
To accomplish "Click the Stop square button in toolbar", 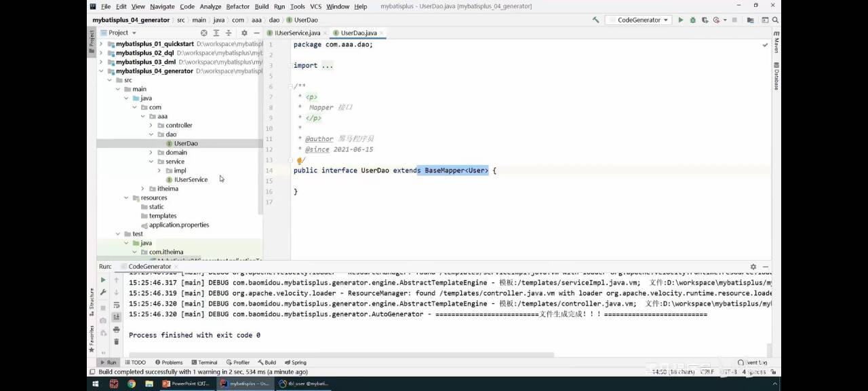I will coord(734,20).
